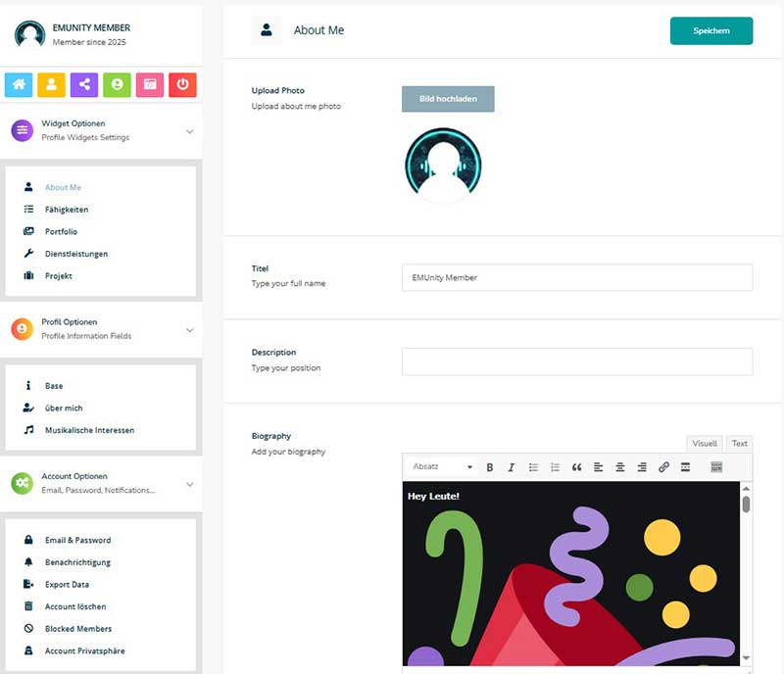Toggle italic formatting in biography editor
784x674 pixels.
(x=511, y=467)
